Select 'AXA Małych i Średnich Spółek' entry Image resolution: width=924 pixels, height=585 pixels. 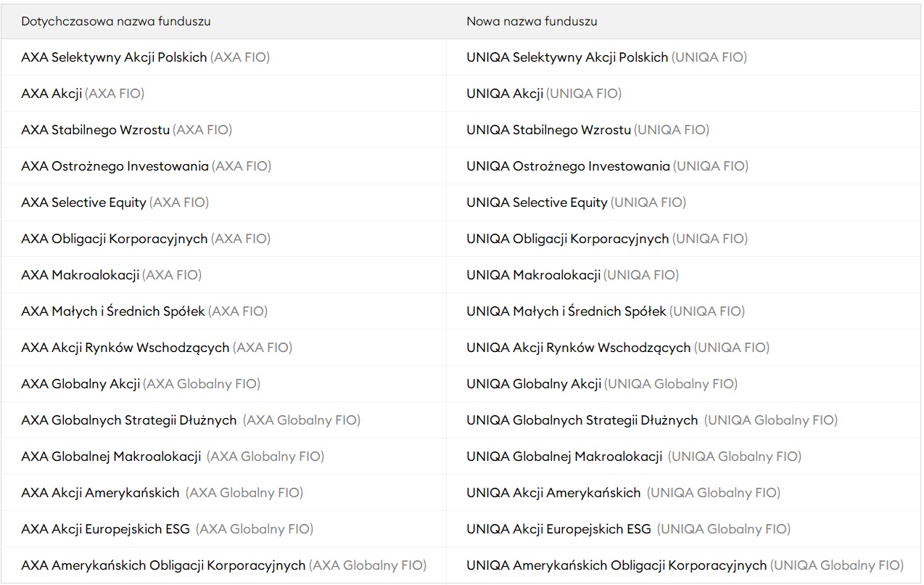[x=113, y=311]
